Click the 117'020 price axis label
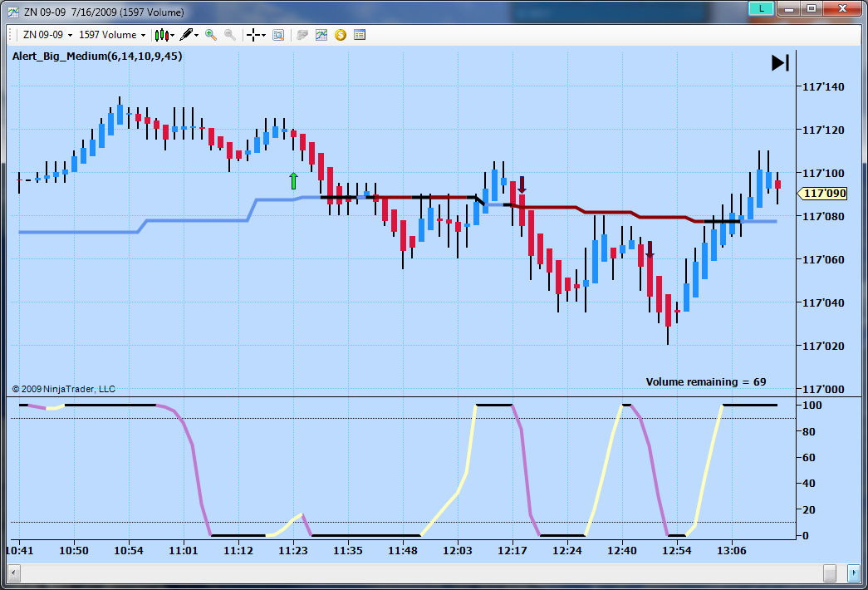The height and width of the screenshot is (590, 868). click(823, 347)
